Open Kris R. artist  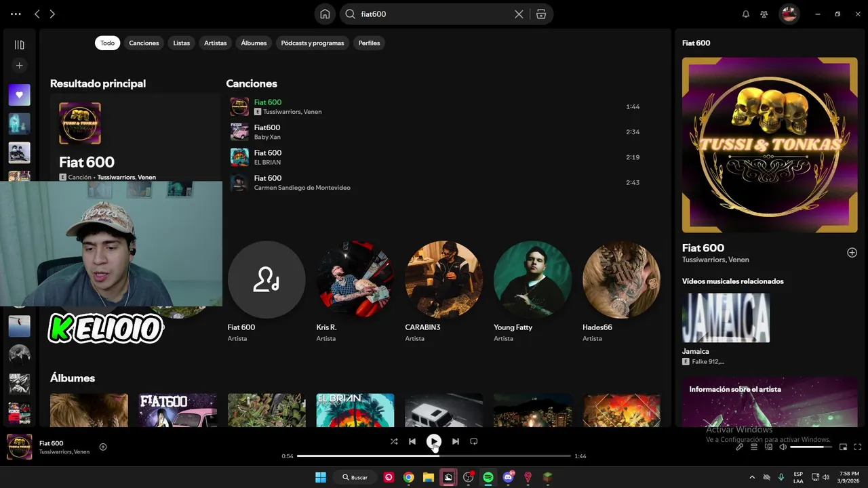(355, 279)
